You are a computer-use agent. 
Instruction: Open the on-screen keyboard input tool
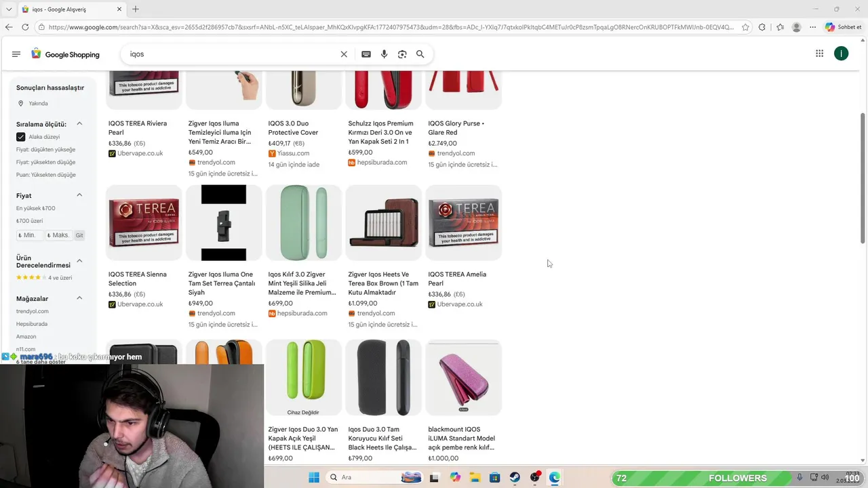(366, 54)
